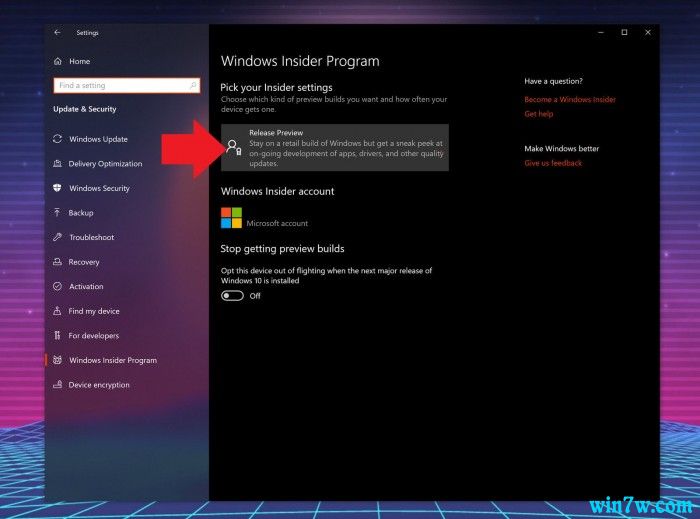Click the Windows Security shield icon
The height and width of the screenshot is (519, 700).
(57, 188)
